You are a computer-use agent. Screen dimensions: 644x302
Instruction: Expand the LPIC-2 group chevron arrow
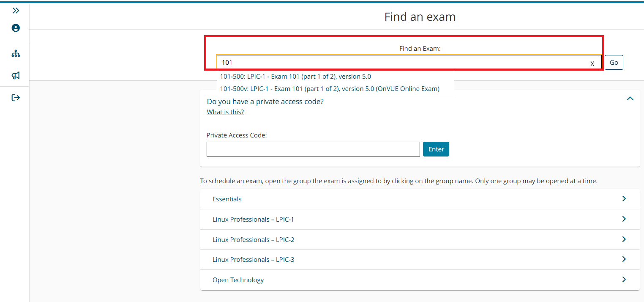tap(624, 239)
